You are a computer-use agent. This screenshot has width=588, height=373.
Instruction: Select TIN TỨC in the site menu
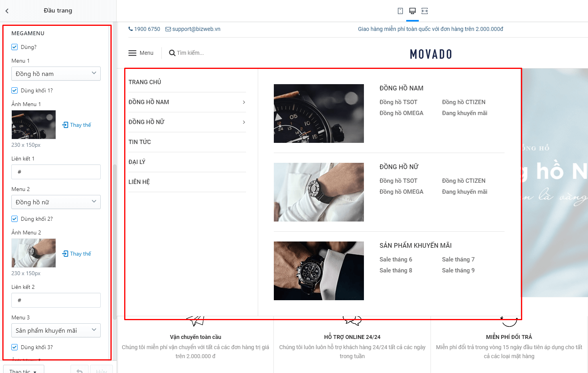(x=140, y=142)
